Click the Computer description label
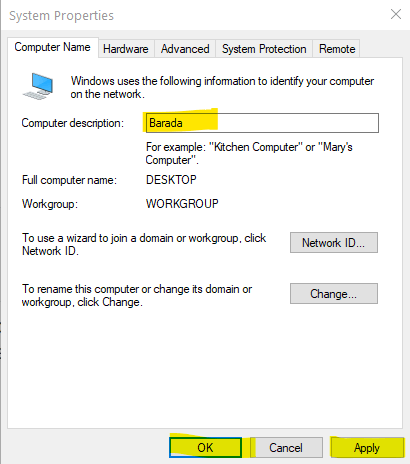This screenshot has height=464, width=410. [x=73, y=123]
